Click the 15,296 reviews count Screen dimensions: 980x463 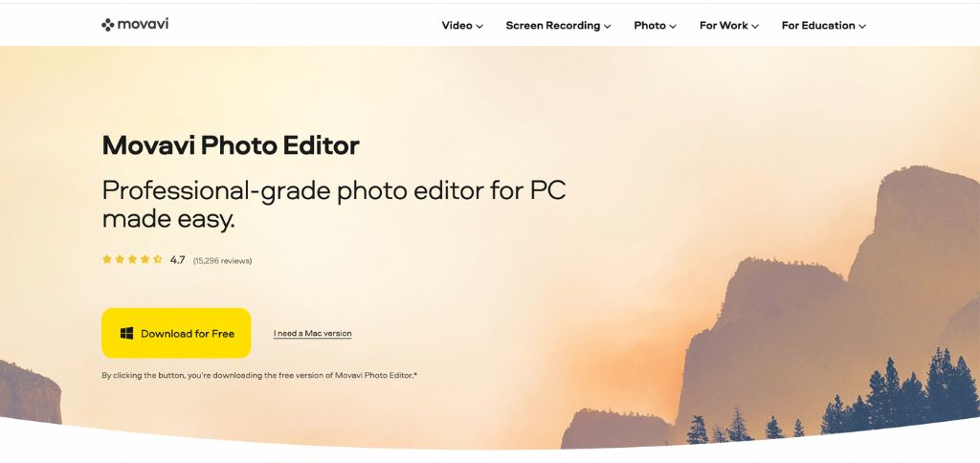[222, 261]
